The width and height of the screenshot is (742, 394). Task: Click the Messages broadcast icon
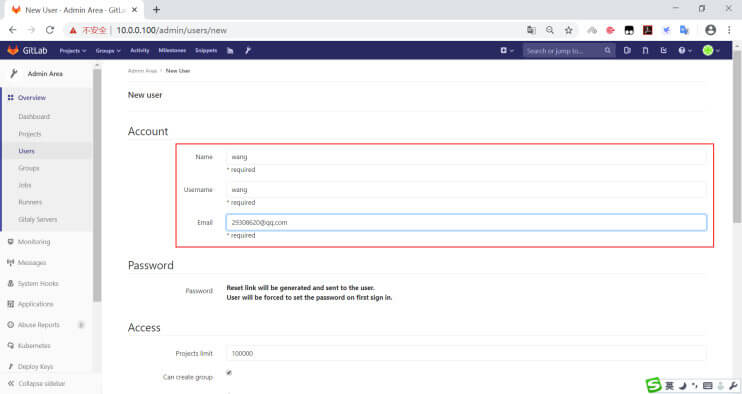[10, 263]
